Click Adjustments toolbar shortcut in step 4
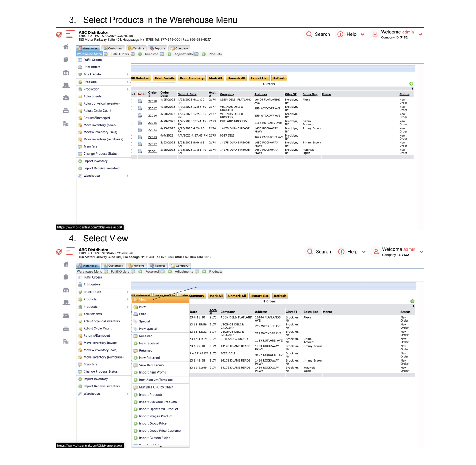 pyautogui.click(x=184, y=272)
